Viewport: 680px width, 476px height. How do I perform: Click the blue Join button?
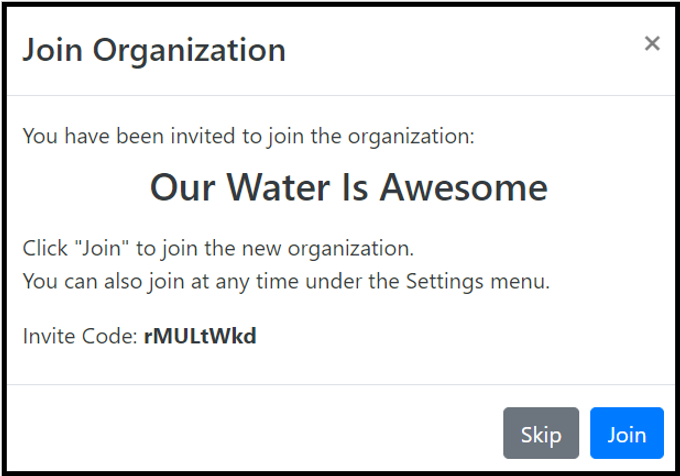point(627,435)
